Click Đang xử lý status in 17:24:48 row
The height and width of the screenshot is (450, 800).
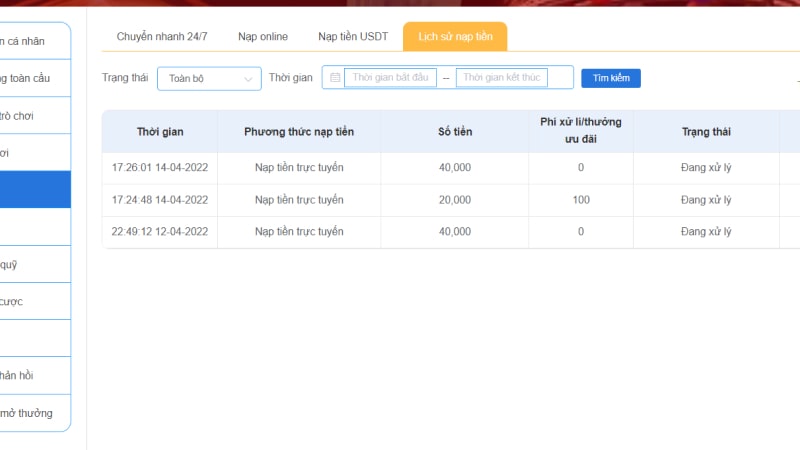[706, 199]
